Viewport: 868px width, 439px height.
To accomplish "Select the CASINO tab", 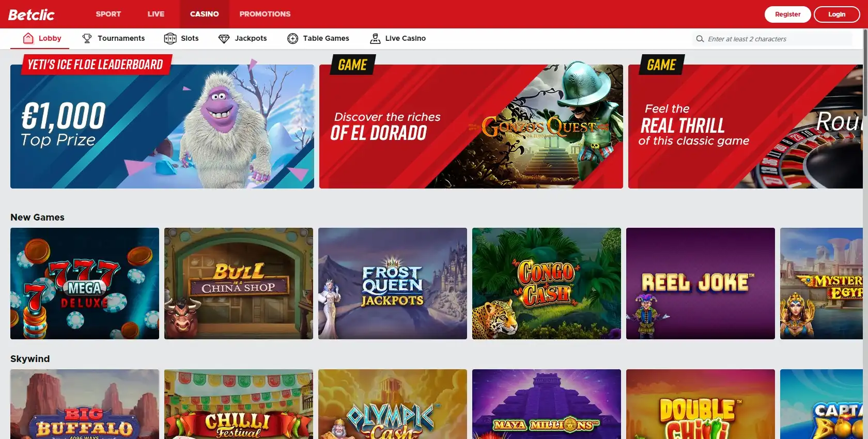I will [204, 14].
